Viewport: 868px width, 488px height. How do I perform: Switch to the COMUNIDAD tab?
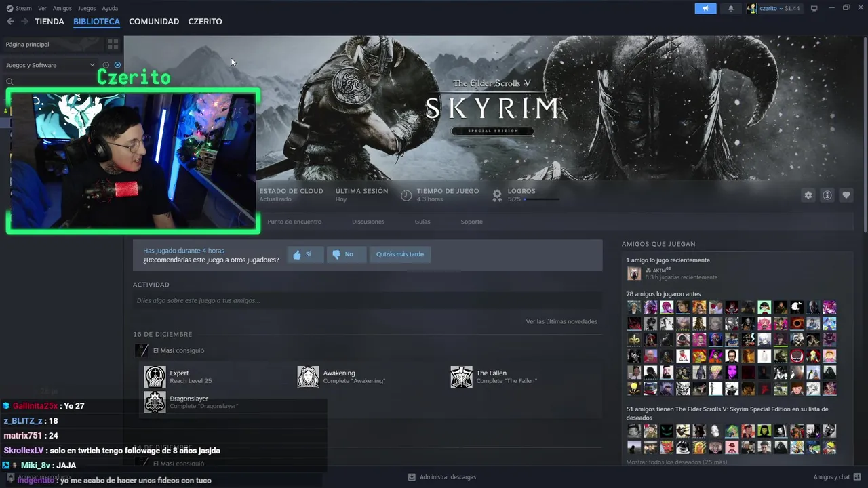pyautogui.click(x=154, y=22)
